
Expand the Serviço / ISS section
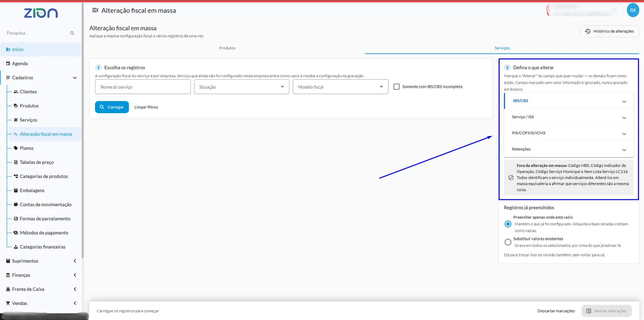pos(569,117)
